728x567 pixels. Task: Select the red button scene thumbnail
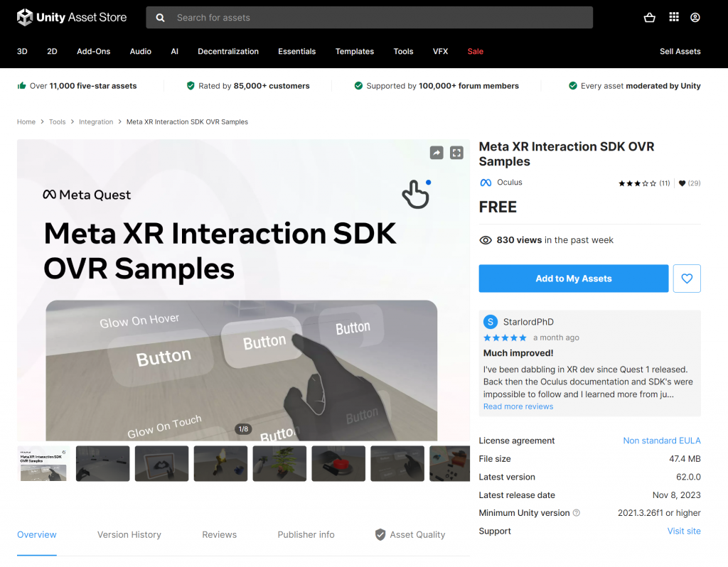pyautogui.click(x=338, y=463)
